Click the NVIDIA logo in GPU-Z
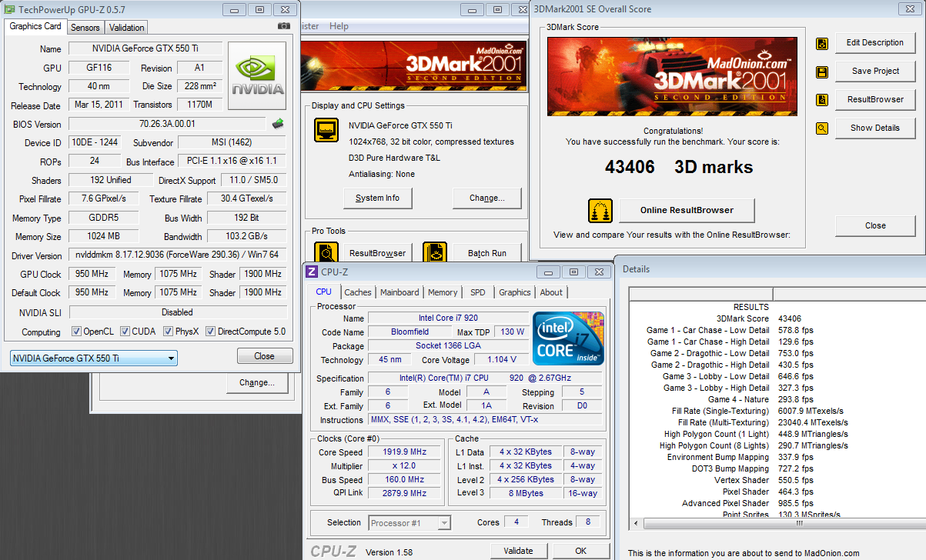 click(x=258, y=75)
